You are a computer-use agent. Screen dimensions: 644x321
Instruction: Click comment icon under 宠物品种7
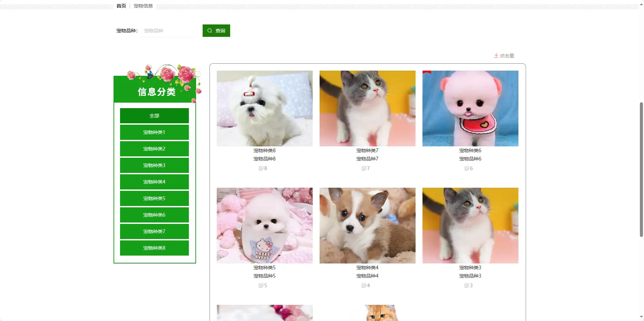364,168
